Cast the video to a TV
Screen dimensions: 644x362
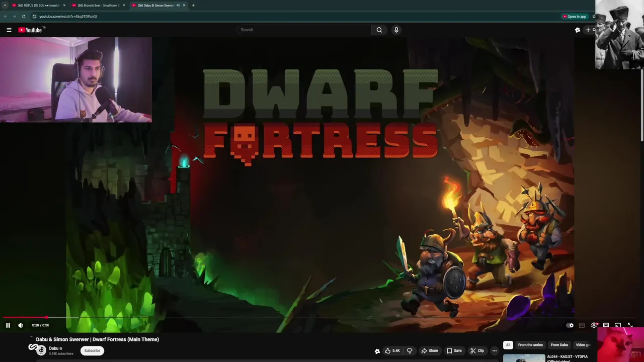[618, 325]
